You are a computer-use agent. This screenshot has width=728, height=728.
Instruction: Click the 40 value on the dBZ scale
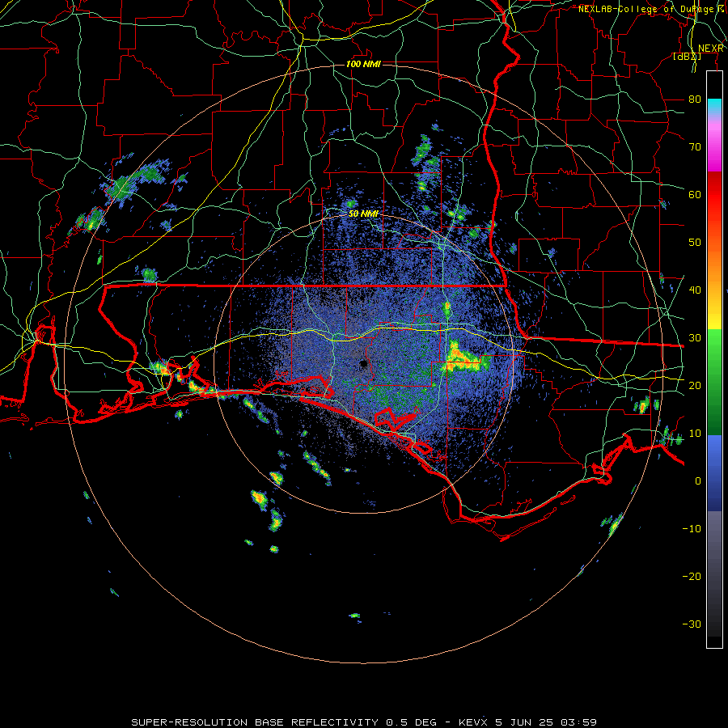point(695,290)
